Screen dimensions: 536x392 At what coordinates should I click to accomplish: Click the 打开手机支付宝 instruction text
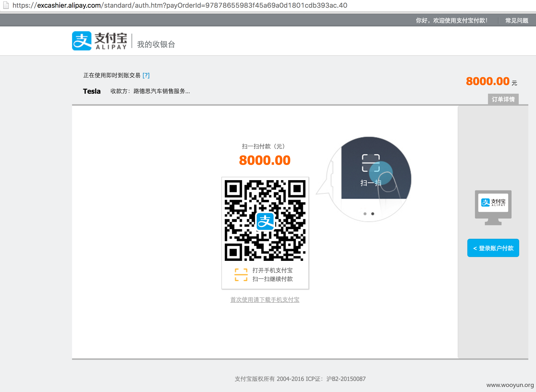273,270
